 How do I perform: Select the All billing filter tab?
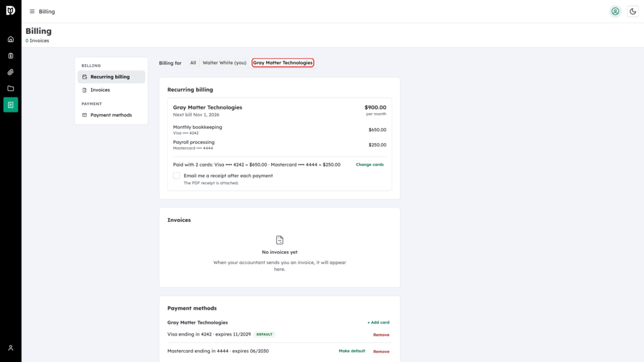[193, 63]
